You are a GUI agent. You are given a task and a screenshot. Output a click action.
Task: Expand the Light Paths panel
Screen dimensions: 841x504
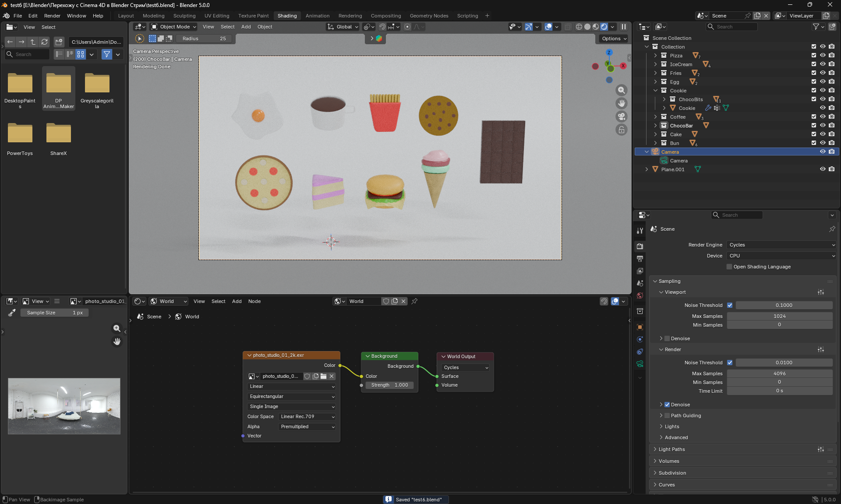[x=671, y=449]
